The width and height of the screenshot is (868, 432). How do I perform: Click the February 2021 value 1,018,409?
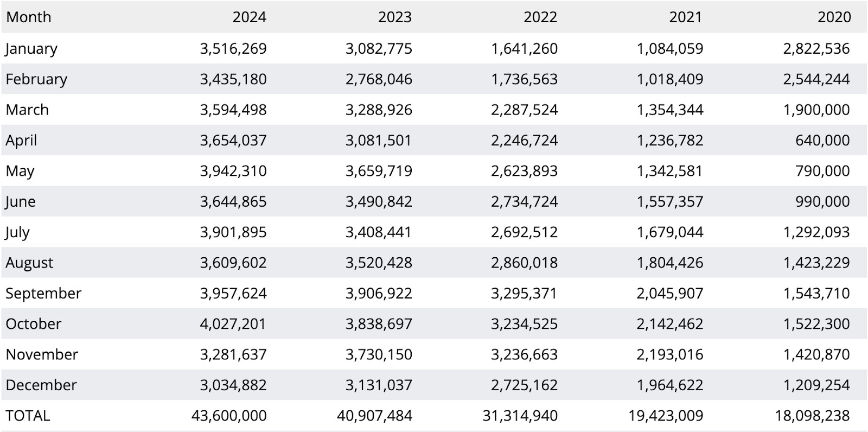[670, 79]
